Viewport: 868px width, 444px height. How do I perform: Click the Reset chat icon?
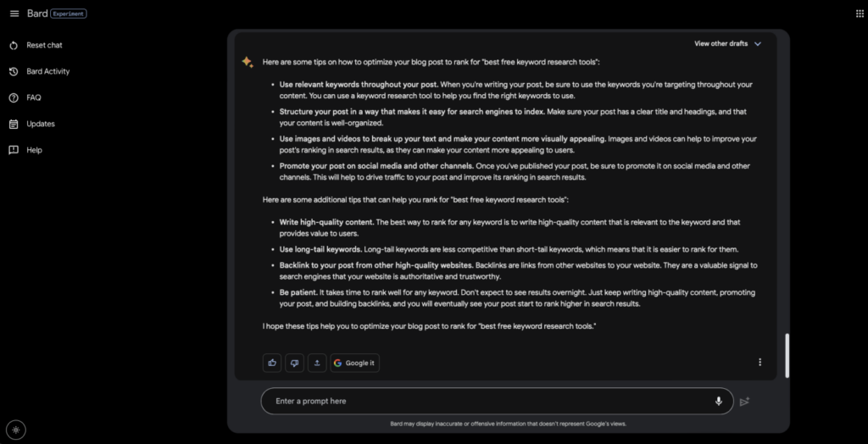[14, 46]
